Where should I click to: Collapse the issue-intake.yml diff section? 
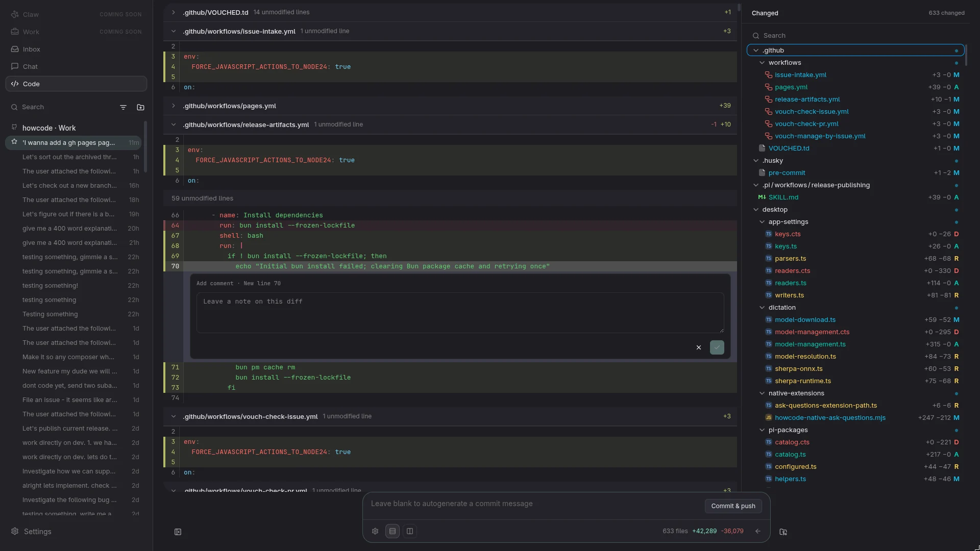173,31
